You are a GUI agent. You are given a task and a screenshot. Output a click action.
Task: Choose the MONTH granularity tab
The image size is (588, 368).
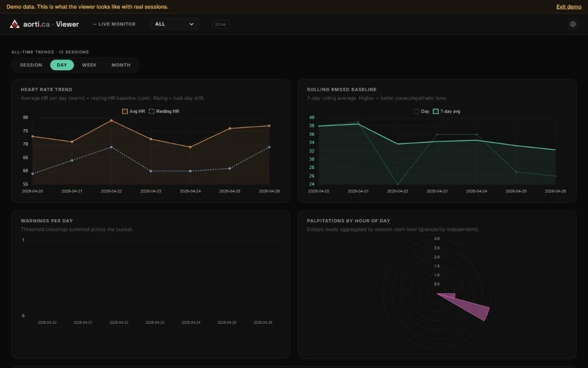(x=121, y=65)
